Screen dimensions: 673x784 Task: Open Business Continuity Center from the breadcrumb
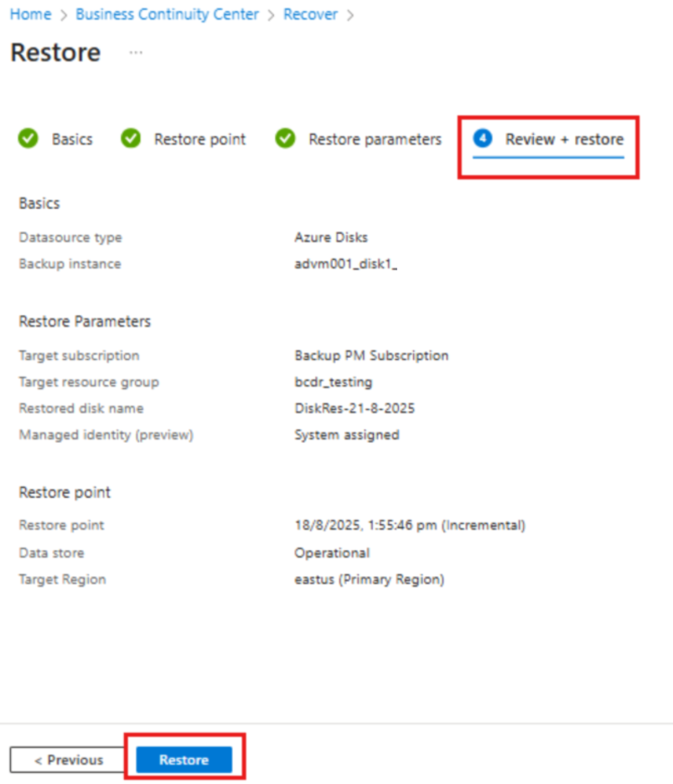click(166, 14)
